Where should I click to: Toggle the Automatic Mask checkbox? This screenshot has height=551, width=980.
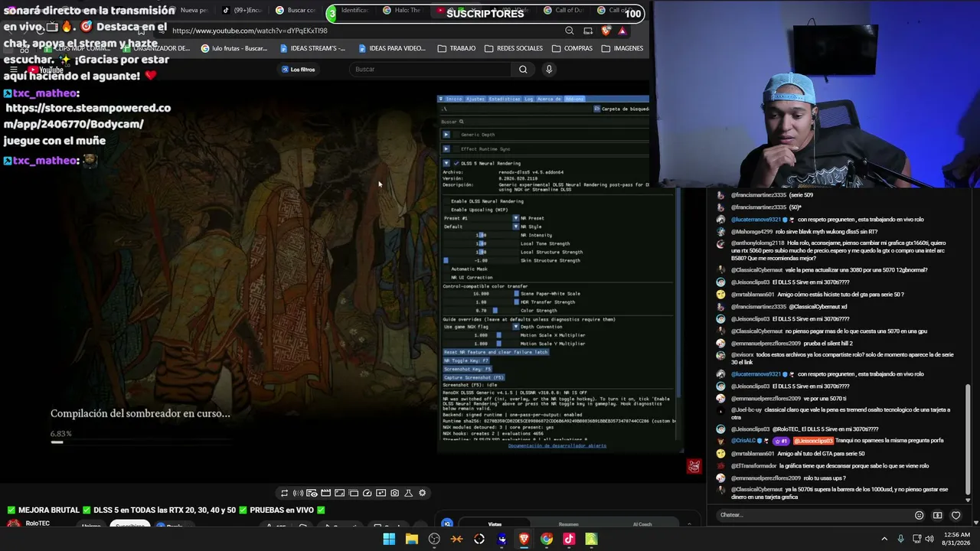[x=446, y=269]
